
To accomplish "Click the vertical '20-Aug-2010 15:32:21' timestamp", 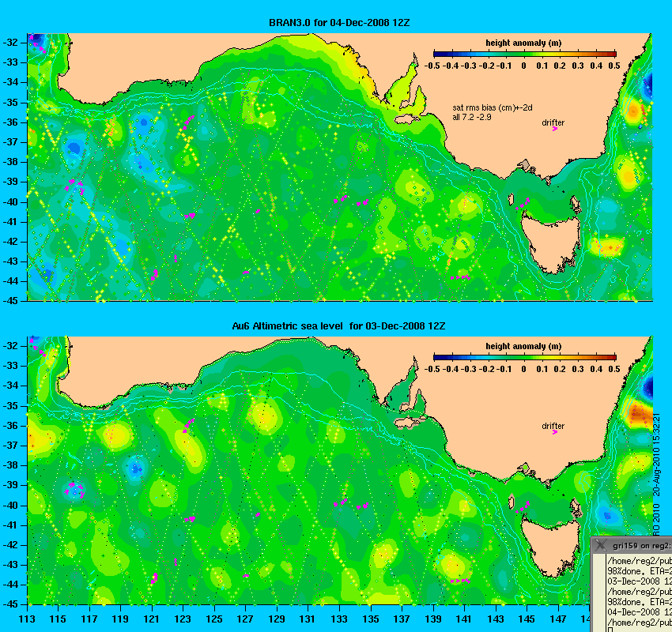I will coord(657,455).
